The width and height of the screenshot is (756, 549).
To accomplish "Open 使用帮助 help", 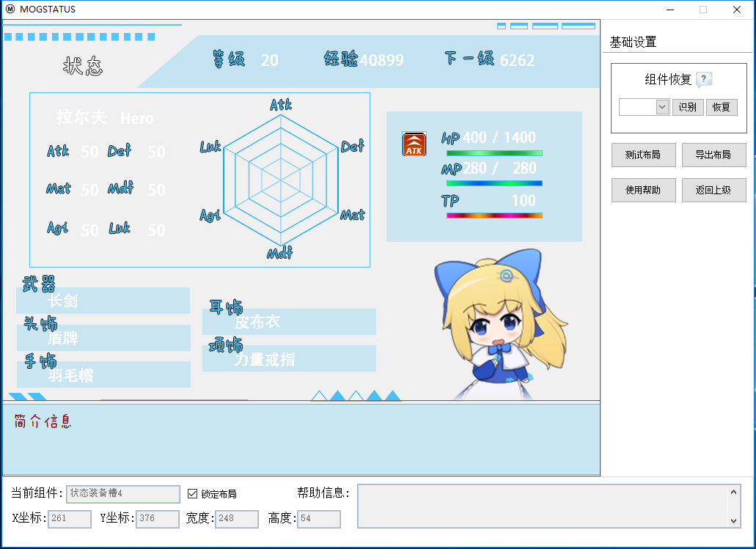I will [643, 190].
